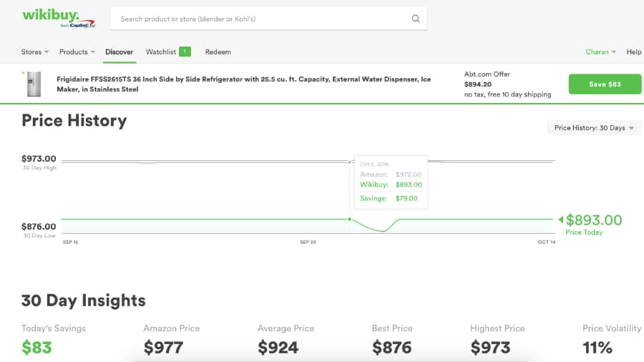Click the Best Price $876 value
The height and width of the screenshot is (362, 644).
tap(392, 348)
